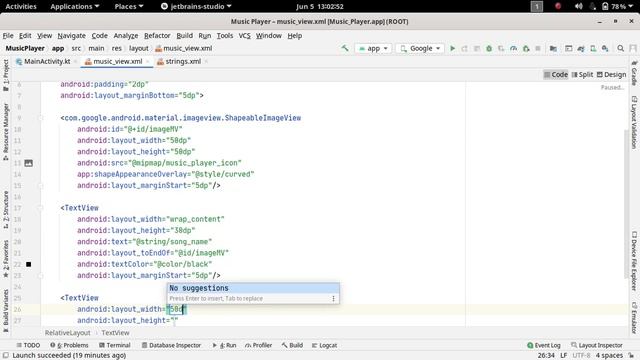
Task: Open the SDK Manager icon
Action: point(605,48)
